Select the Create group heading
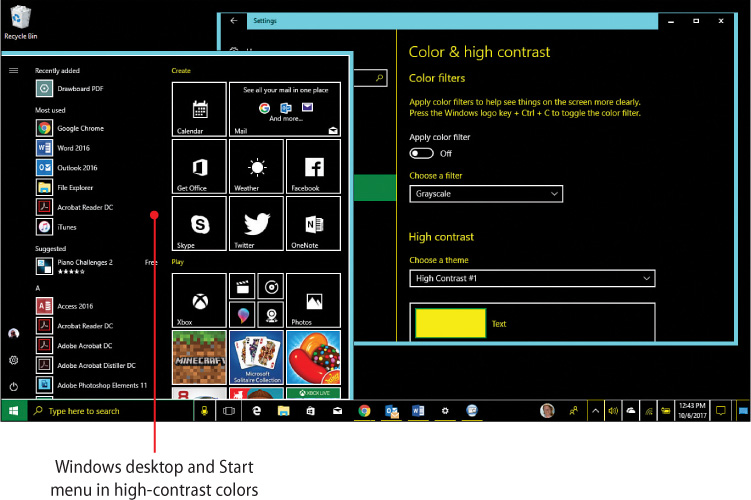751x500 pixels. click(181, 70)
